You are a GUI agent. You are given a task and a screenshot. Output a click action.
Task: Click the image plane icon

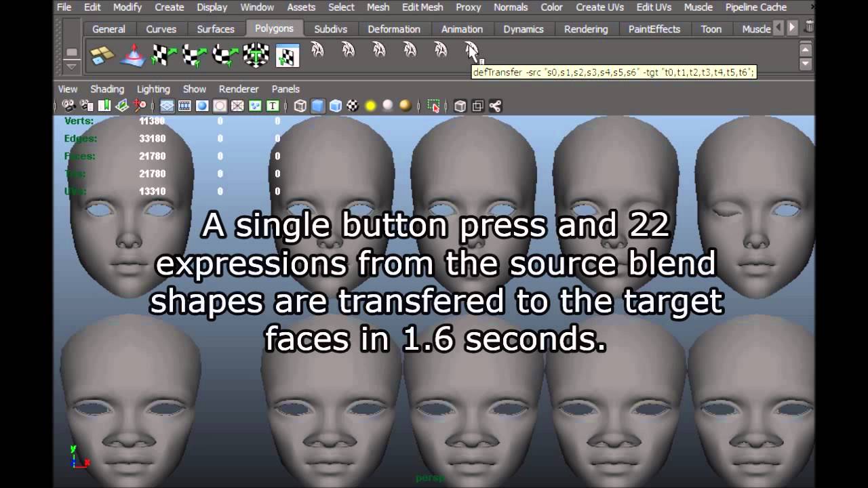click(122, 106)
